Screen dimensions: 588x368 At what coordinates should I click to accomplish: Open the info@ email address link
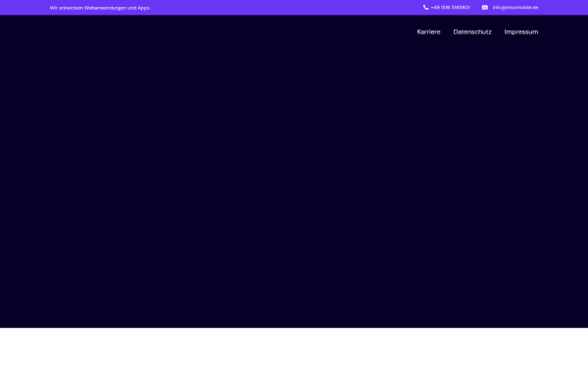pos(515,8)
